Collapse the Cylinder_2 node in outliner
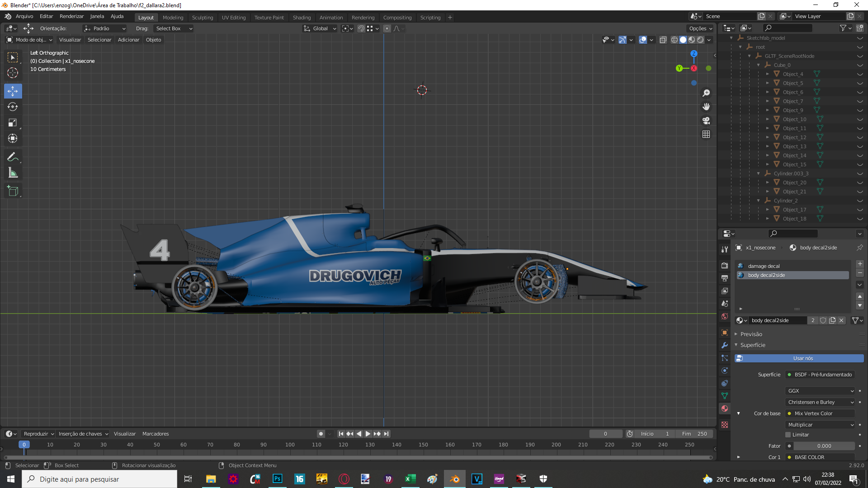Image resolution: width=868 pixels, height=488 pixels. tap(758, 201)
